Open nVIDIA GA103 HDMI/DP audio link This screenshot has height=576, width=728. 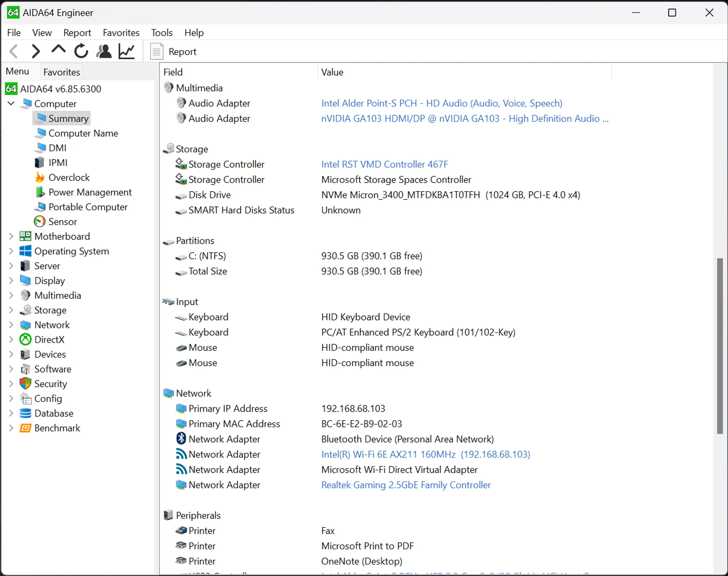(465, 118)
